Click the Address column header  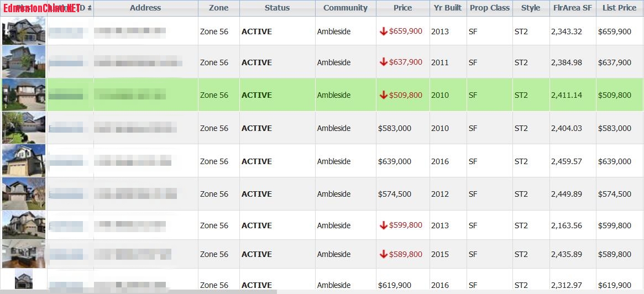[x=145, y=8]
